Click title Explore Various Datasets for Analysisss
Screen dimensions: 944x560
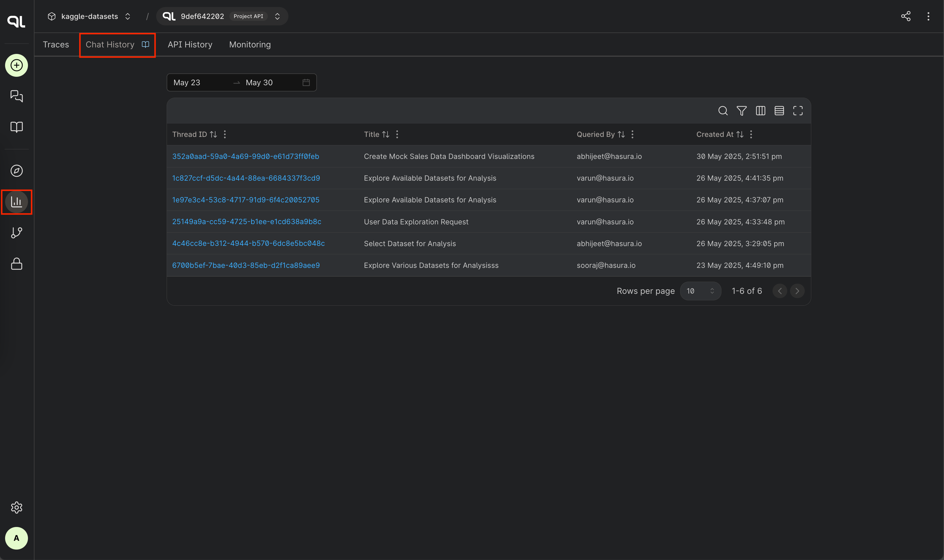431,265
